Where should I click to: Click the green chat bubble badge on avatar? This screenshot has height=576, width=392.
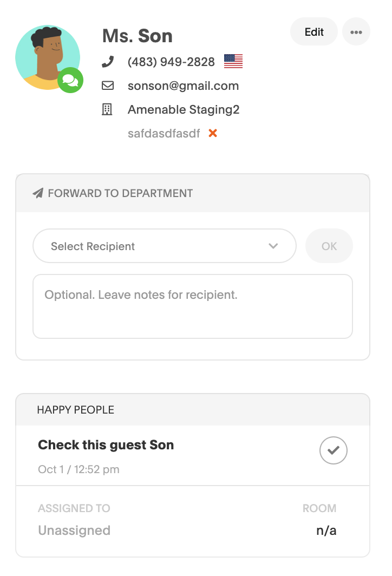[70, 80]
